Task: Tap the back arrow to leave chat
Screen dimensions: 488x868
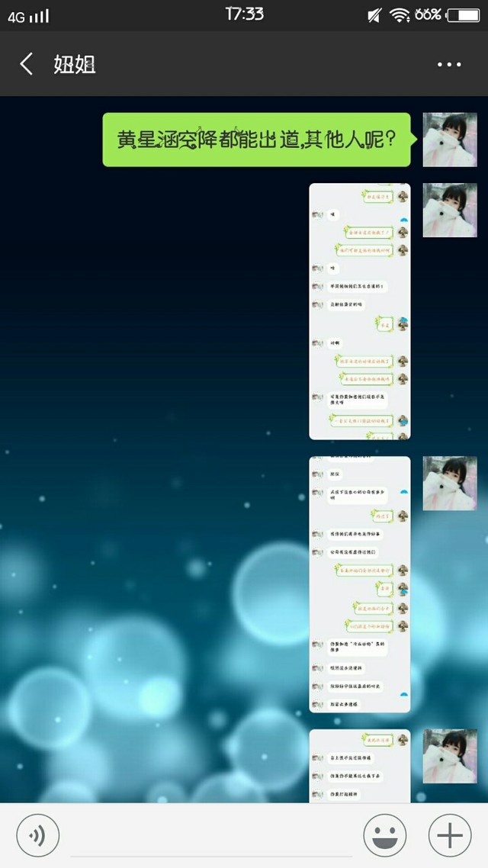Action: pyautogui.click(x=26, y=64)
